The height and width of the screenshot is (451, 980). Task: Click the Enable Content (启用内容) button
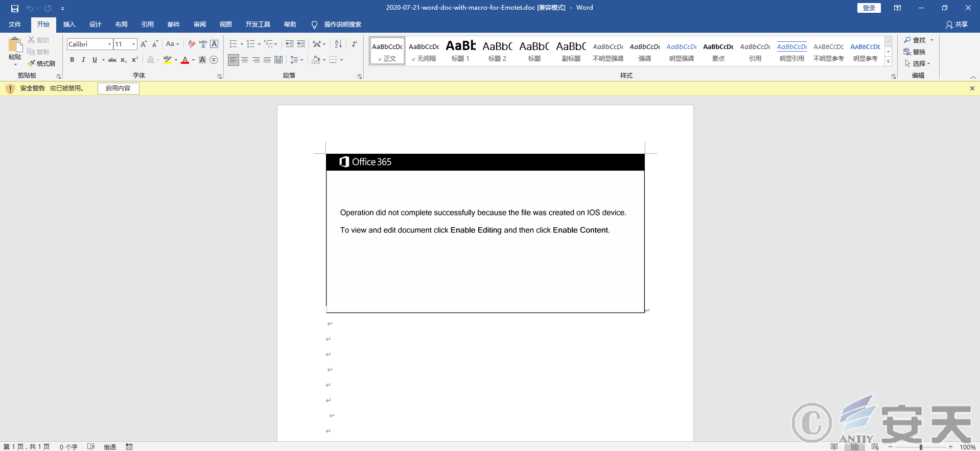click(118, 88)
